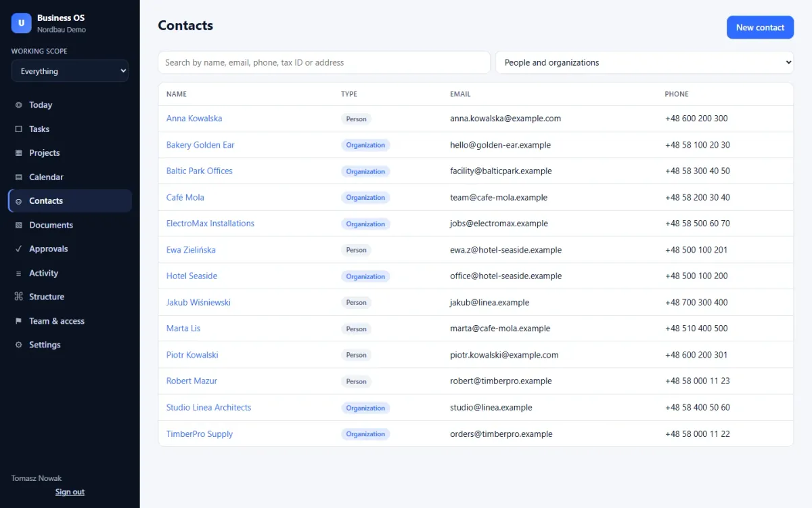Open Structure in the sidebar
Image resolution: width=812 pixels, height=508 pixels.
coord(70,297)
